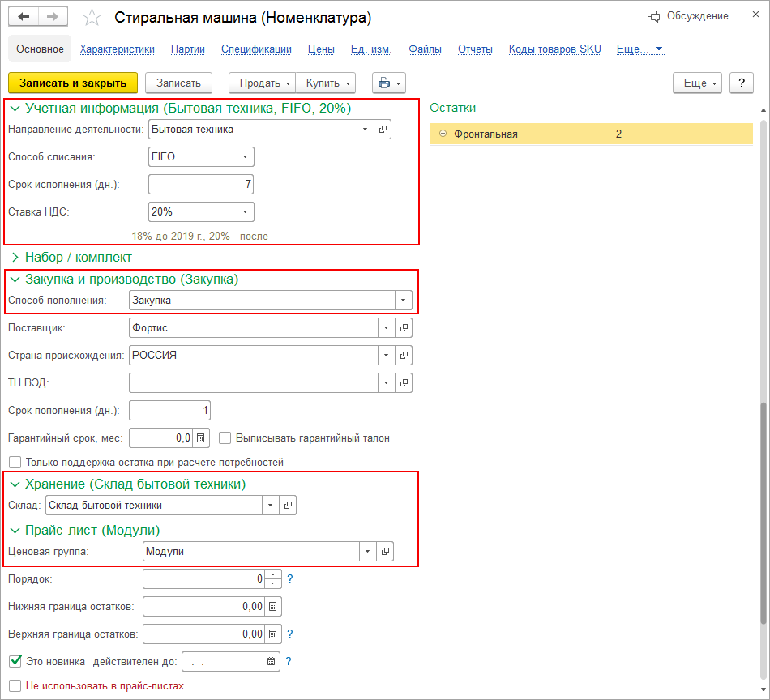770x700 pixels.
Task: Open the Отчеты tab
Action: (x=475, y=49)
